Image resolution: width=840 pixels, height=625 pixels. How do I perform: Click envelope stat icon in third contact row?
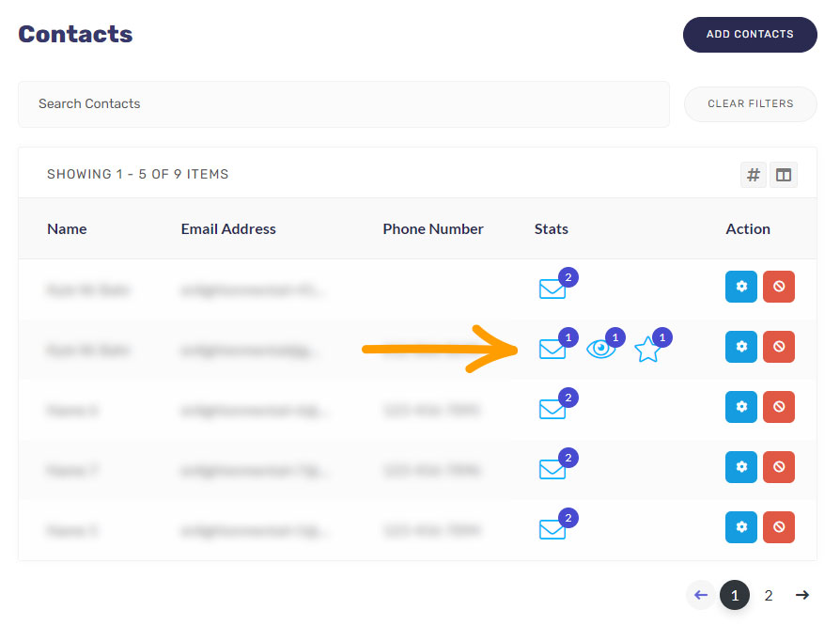(552, 409)
